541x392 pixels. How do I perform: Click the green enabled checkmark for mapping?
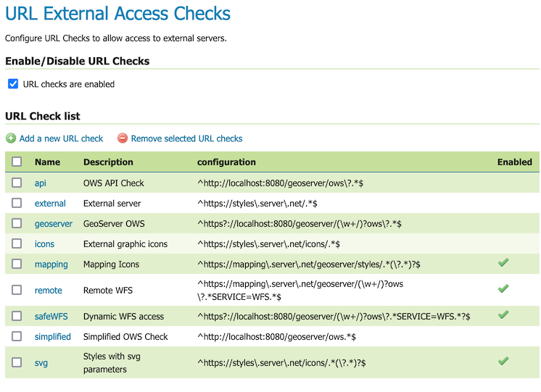coord(503,263)
